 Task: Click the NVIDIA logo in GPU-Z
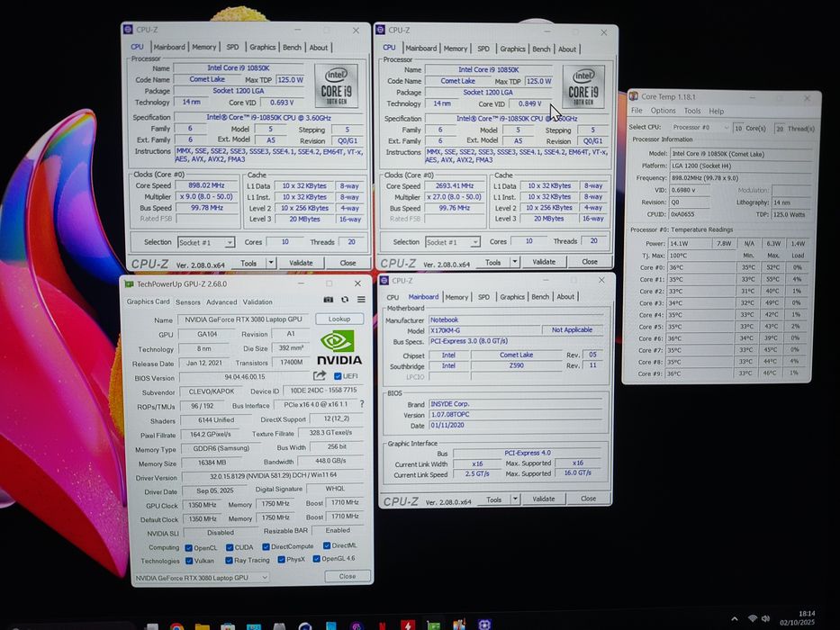pos(339,347)
